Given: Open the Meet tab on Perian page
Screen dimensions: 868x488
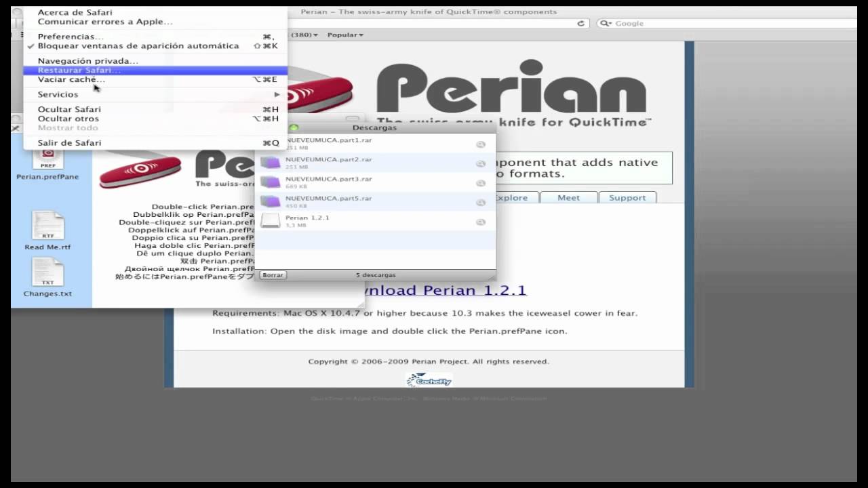Looking at the screenshot, I should click(x=569, y=197).
